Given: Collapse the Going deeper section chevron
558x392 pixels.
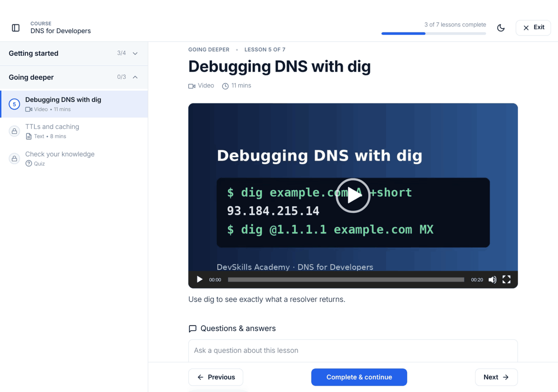Looking at the screenshot, I should (x=135, y=77).
